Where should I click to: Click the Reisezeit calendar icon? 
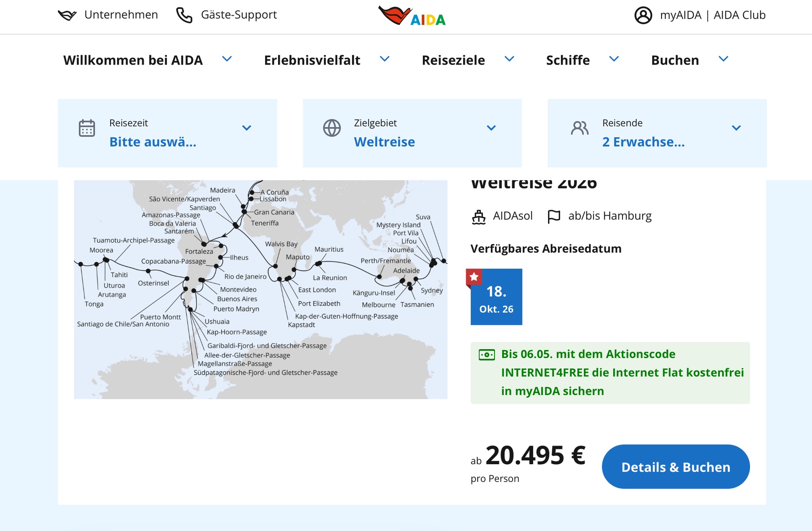(87, 128)
